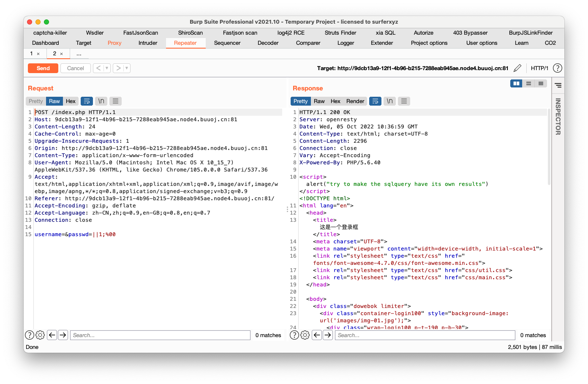
Task: Switch Response view to Hex
Action: coord(335,101)
